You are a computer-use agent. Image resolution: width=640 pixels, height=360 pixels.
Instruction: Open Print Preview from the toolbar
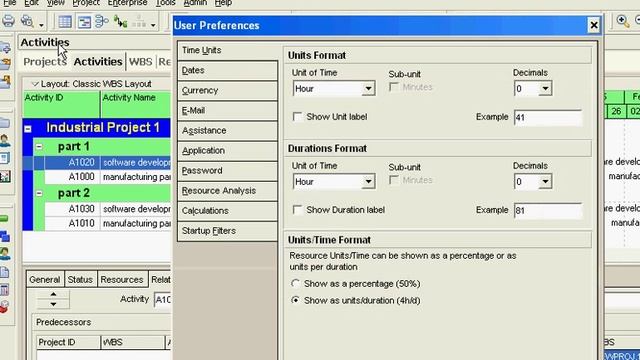(27, 21)
